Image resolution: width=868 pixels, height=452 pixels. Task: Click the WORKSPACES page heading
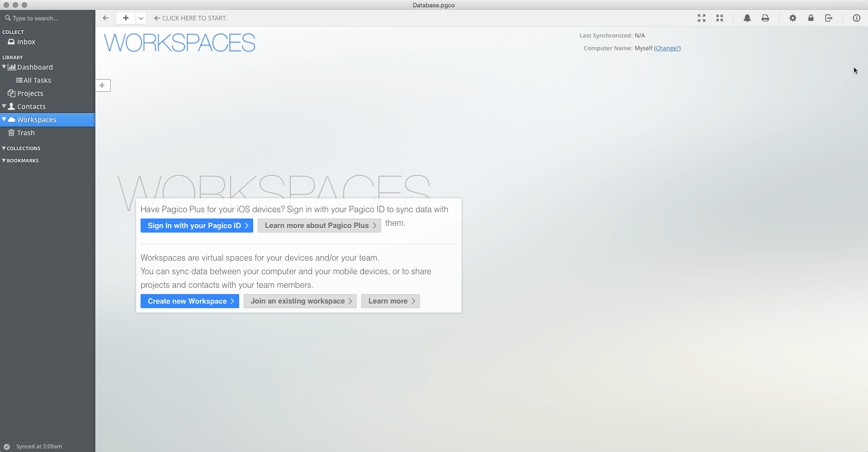click(180, 43)
